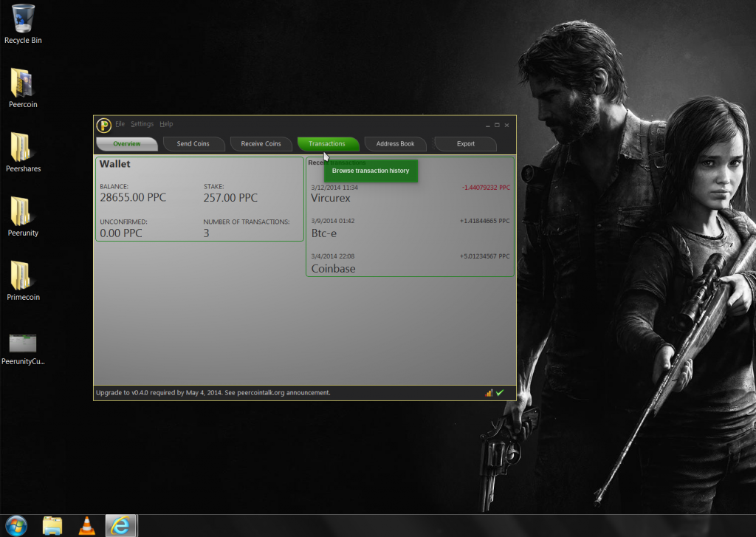Select the PeerunityCu... desktop thumbnail
Screen dimensions: 756x537
pyautogui.click(x=23, y=349)
